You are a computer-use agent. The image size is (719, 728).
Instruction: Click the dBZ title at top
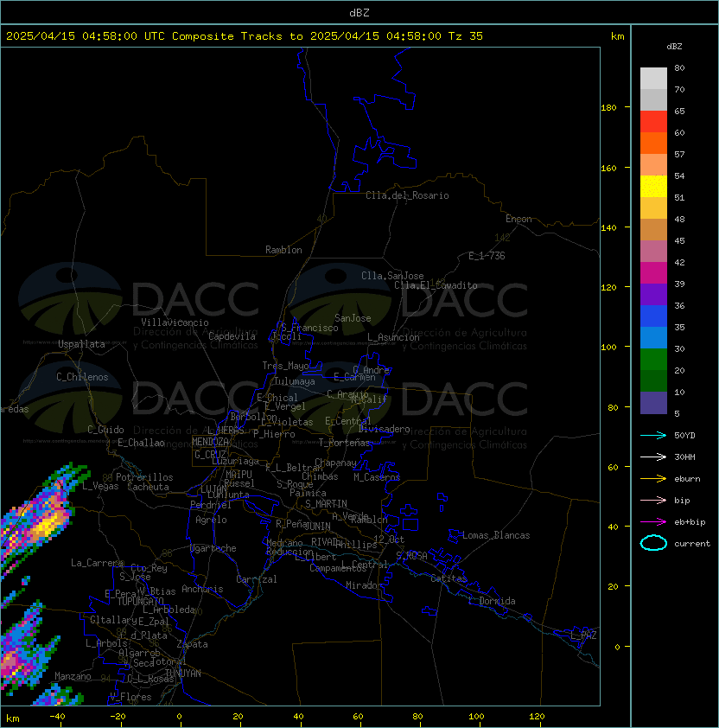coord(359,12)
